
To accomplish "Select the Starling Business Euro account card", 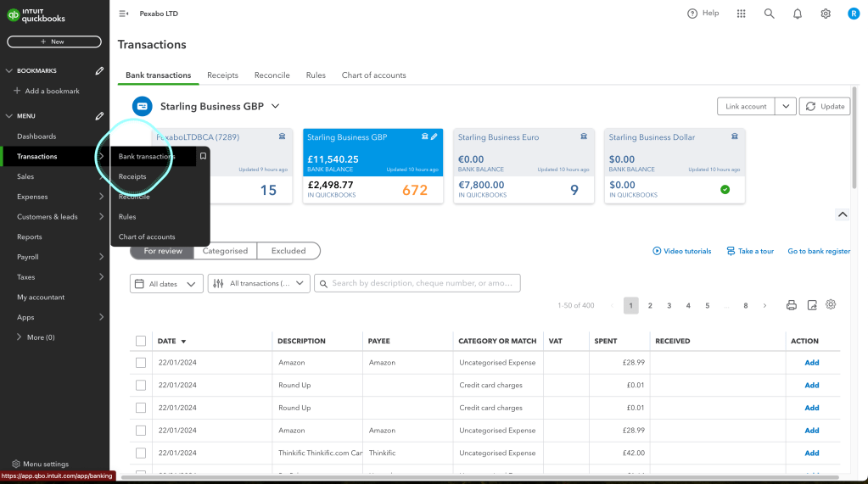I will point(524,166).
